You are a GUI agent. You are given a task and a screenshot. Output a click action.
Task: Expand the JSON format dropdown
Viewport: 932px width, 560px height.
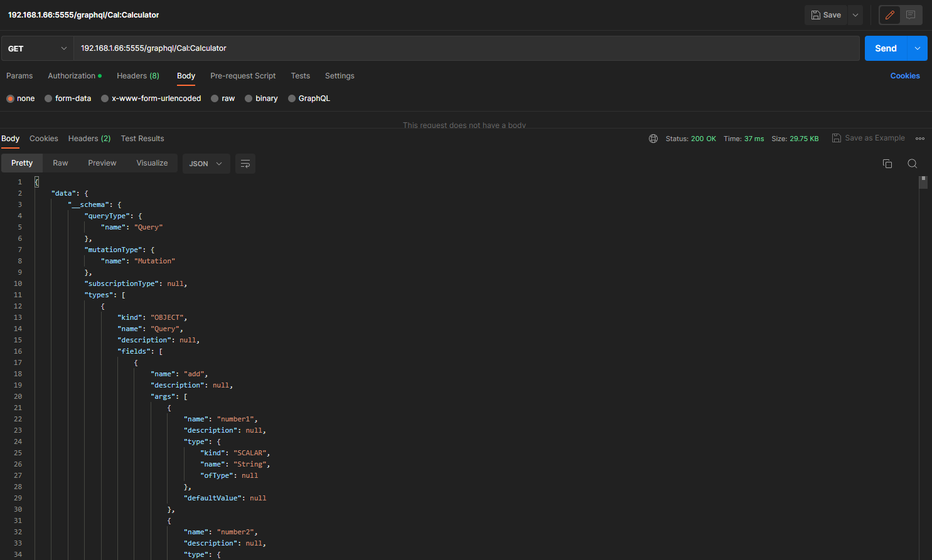pos(206,164)
